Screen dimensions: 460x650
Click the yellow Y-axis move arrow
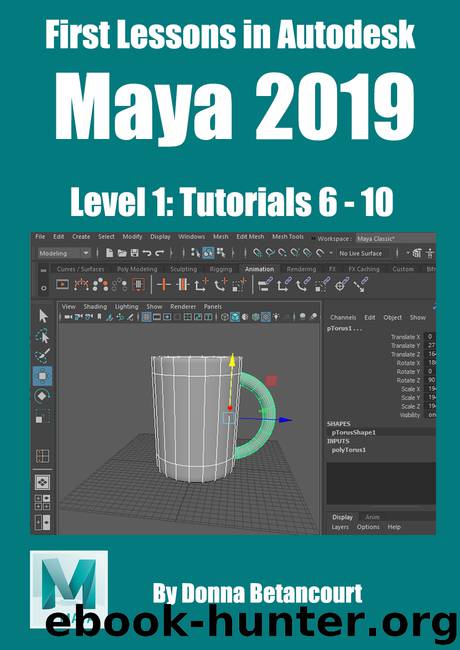coord(232,360)
